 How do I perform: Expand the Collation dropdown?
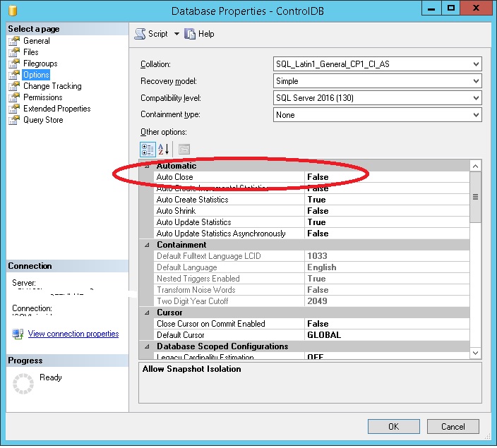click(475, 64)
